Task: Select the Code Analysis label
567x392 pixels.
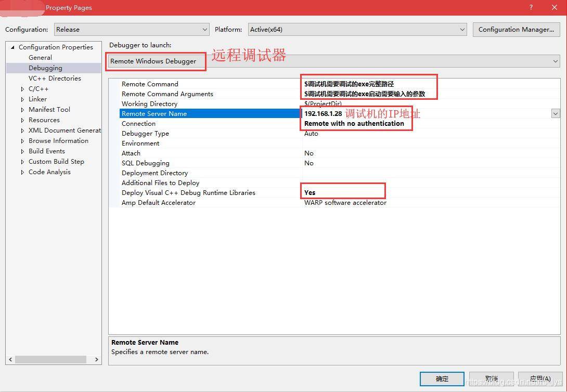Action: pyautogui.click(x=49, y=172)
